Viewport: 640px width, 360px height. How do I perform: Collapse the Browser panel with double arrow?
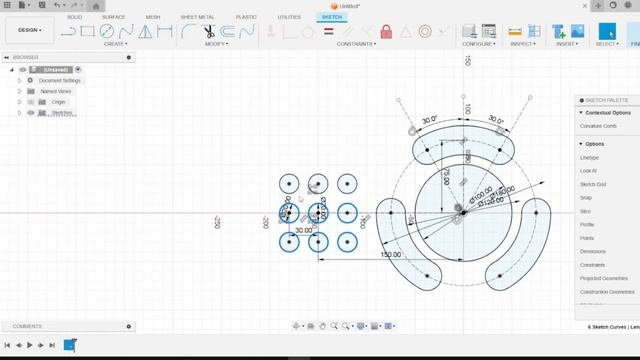6,58
